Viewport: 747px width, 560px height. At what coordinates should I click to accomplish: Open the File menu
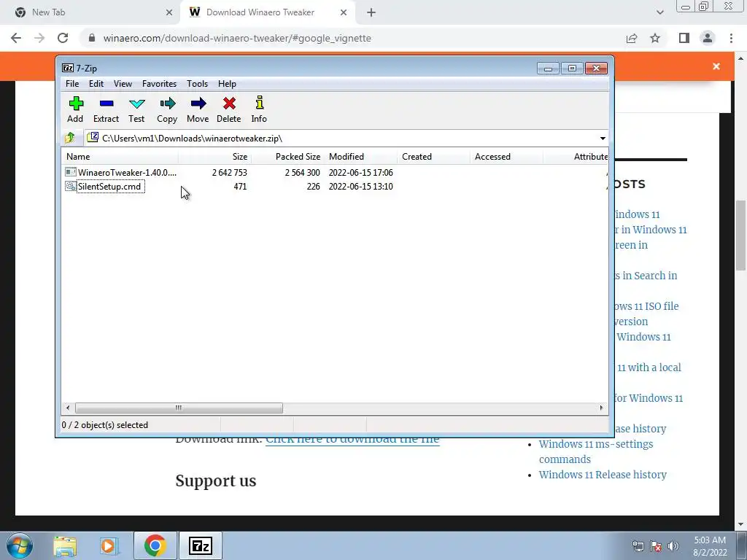(72, 84)
